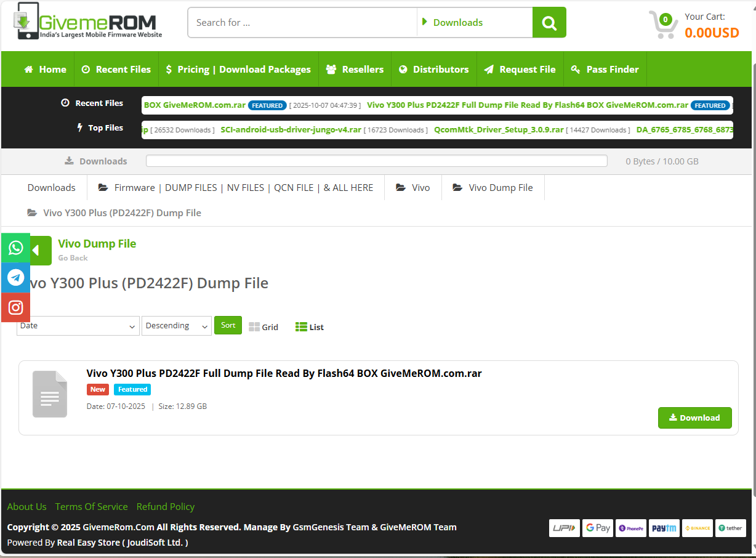Switch to Grid view
The height and width of the screenshot is (558, 756).
point(263,327)
